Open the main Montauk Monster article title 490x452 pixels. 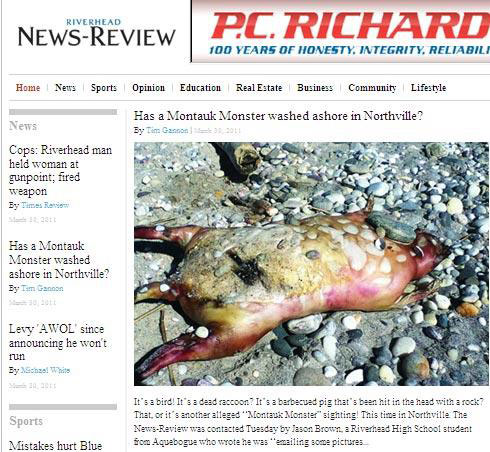(278, 116)
